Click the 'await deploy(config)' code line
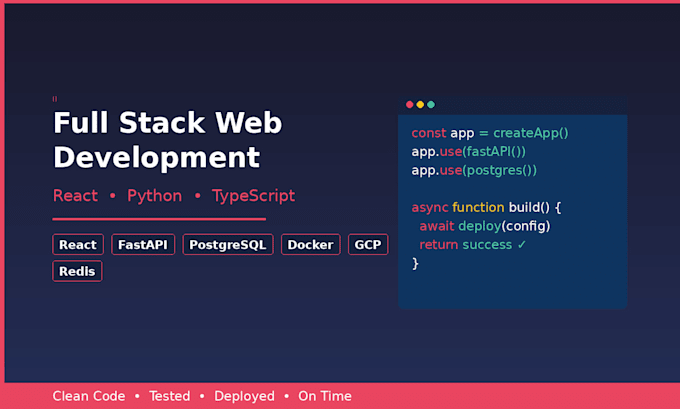 tap(485, 226)
